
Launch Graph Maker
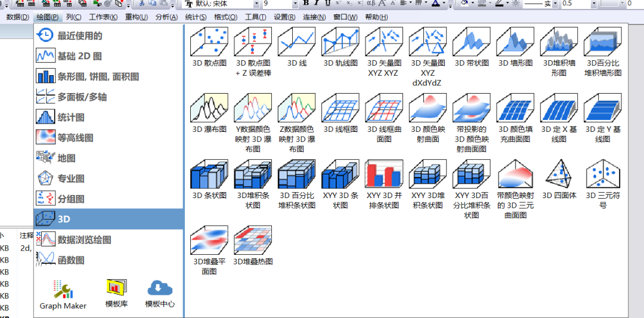tap(63, 295)
